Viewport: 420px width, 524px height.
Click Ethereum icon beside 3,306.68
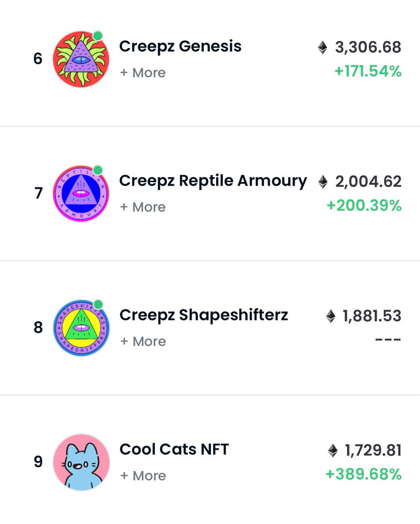click(323, 47)
